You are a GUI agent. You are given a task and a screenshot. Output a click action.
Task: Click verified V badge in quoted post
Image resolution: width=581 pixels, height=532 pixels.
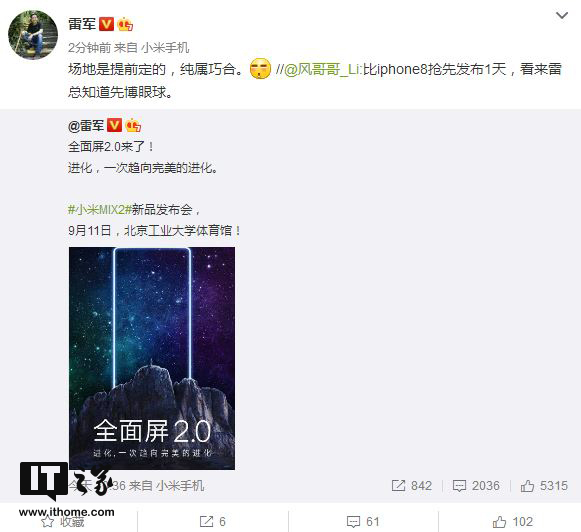coord(114,125)
